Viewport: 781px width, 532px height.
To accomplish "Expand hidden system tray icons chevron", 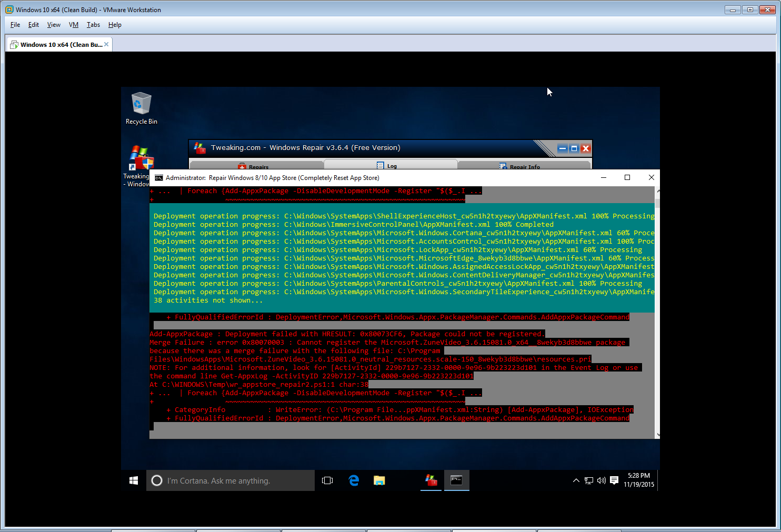I will click(x=576, y=480).
